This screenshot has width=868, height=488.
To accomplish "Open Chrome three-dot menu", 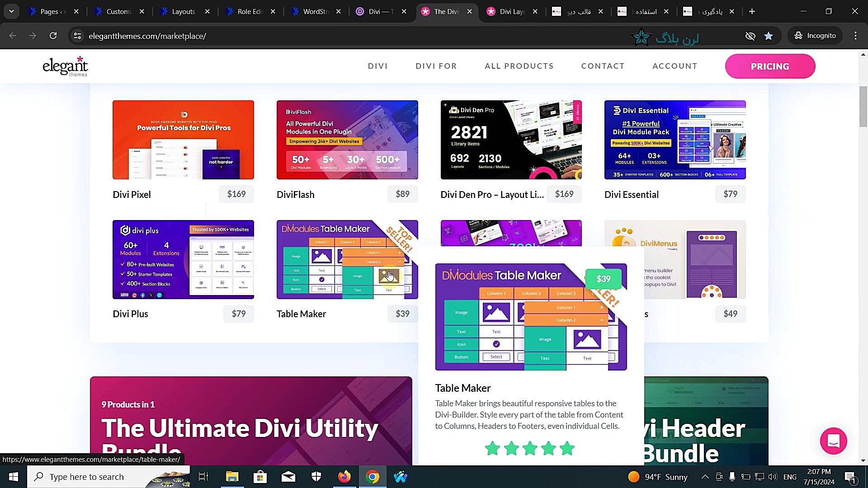I will coord(855,36).
